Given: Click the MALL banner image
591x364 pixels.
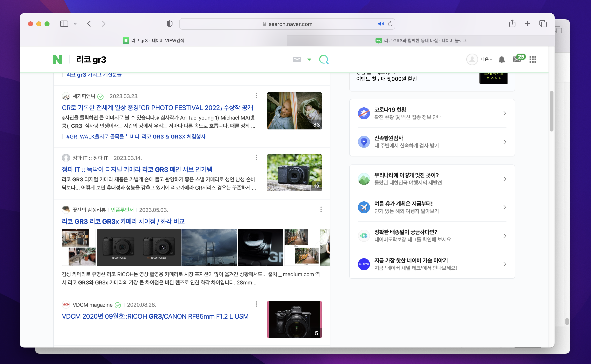Looking at the screenshot, I should point(493,78).
